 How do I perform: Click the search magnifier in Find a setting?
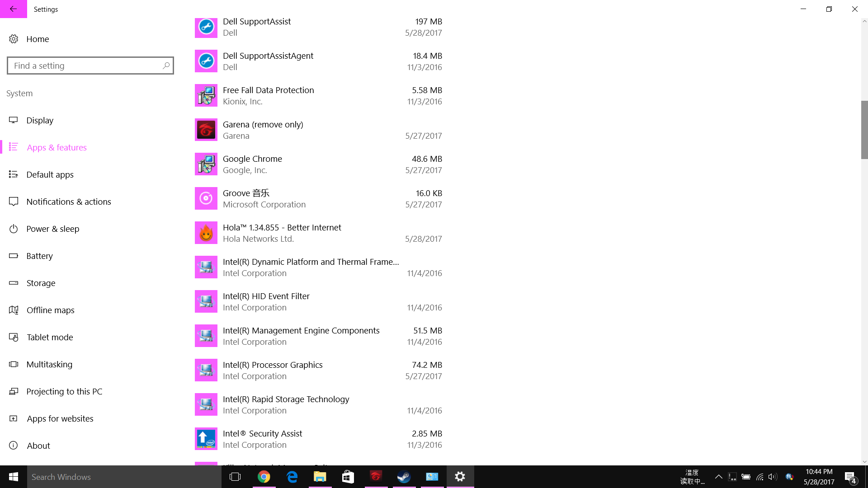(x=166, y=66)
